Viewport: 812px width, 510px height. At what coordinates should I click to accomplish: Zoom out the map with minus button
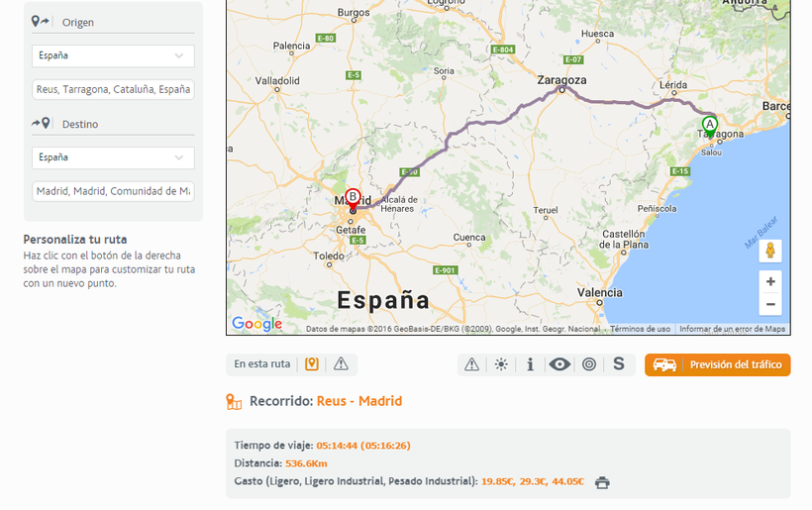click(770, 304)
